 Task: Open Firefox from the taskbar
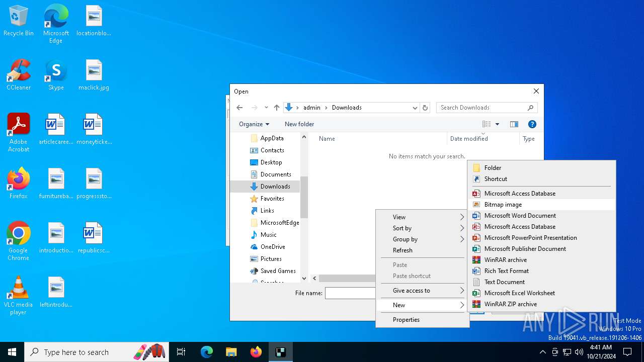[x=256, y=352]
